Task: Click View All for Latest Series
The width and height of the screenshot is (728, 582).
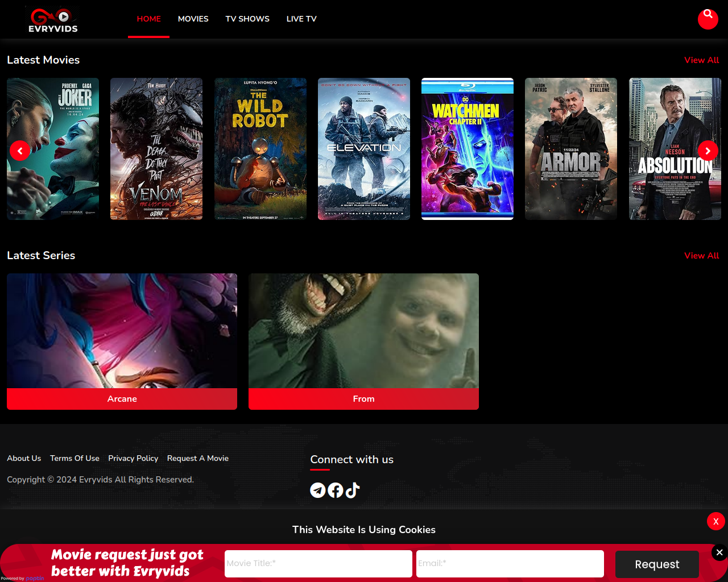Action: click(x=701, y=256)
